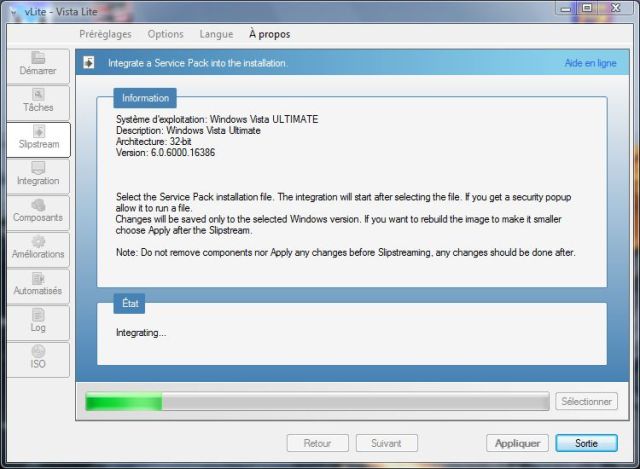Open the Améliorations sidebar section

tap(38, 250)
